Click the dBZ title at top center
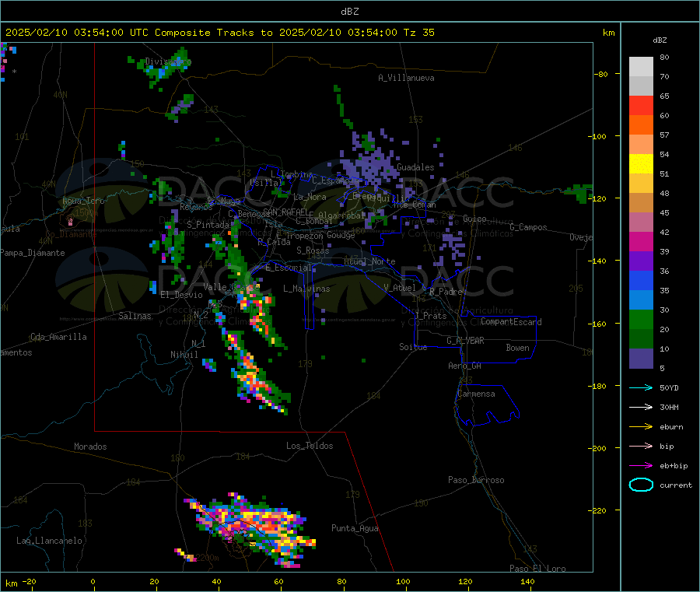This screenshot has width=700, height=592. pyautogui.click(x=349, y=11)
